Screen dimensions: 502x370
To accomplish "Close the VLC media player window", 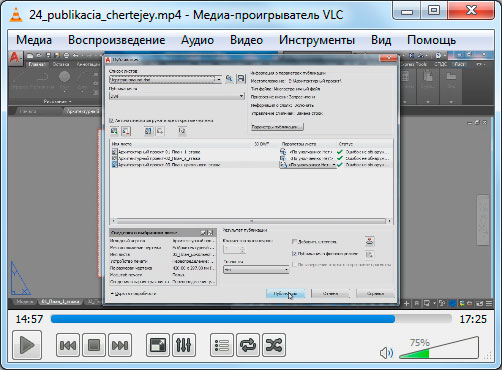I will (x=471, y=11).
